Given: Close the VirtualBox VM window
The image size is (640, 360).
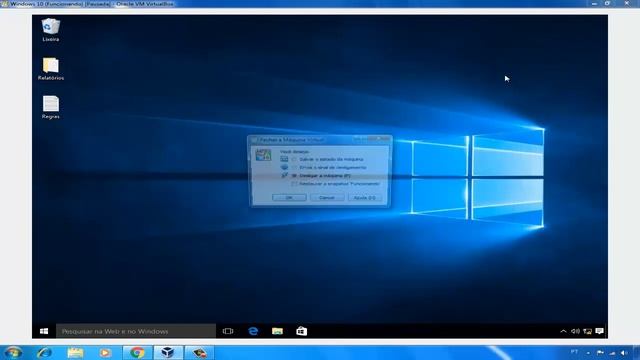Looking at the screenshot, I should click(x=627, y=3).
